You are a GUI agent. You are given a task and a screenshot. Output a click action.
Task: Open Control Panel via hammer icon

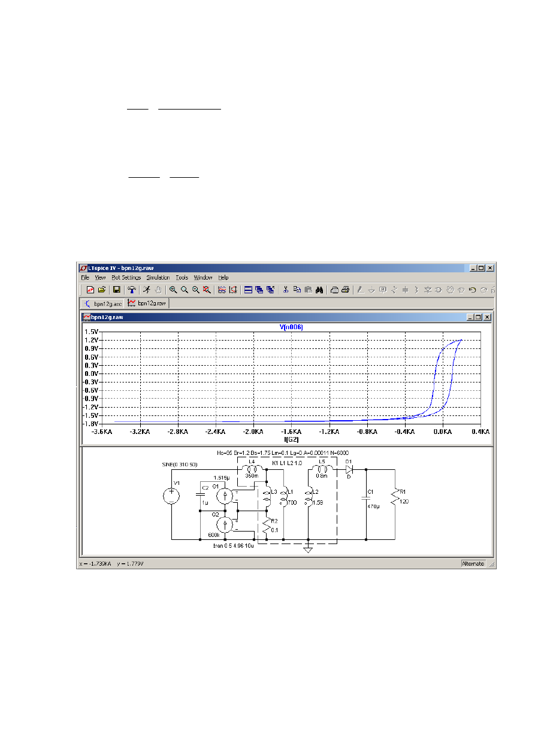(132, 290)
